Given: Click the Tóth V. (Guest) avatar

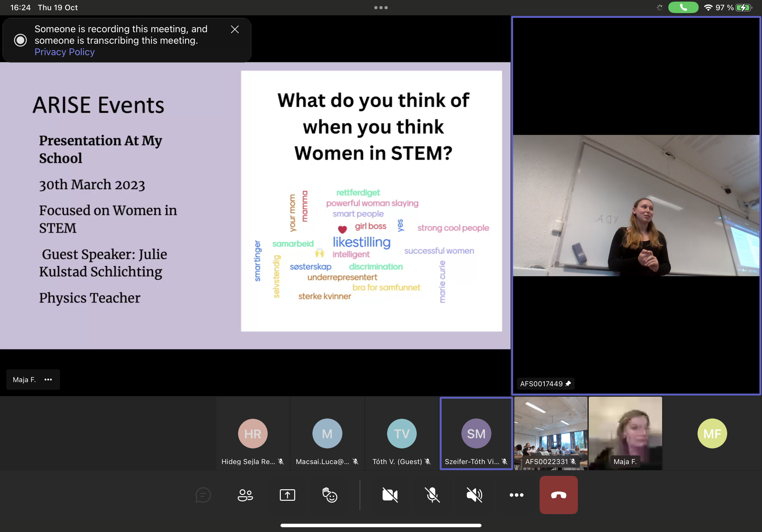Looking at the screenshot, I should coord(401,433).
